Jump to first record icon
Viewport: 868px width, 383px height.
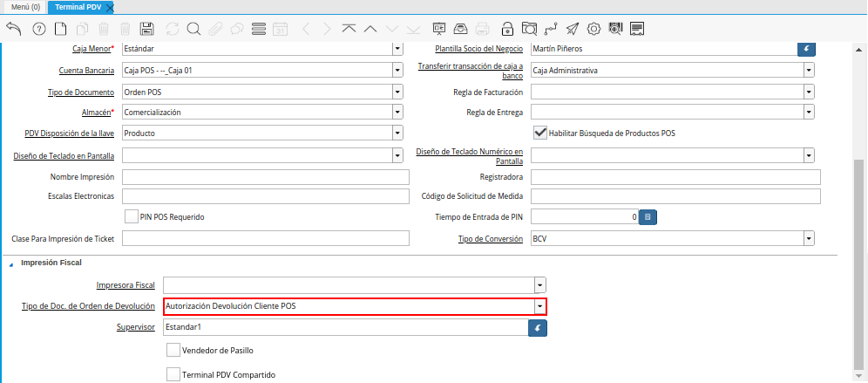point(349,29)
